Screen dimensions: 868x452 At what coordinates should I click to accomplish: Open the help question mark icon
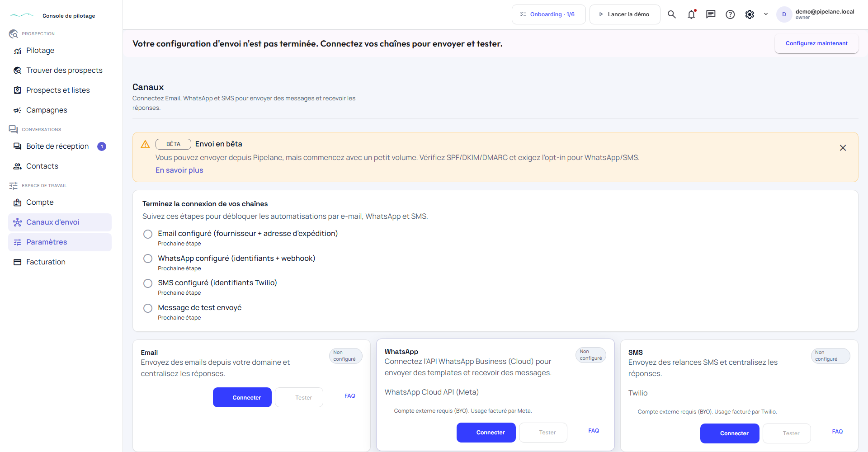click(730, 14)
